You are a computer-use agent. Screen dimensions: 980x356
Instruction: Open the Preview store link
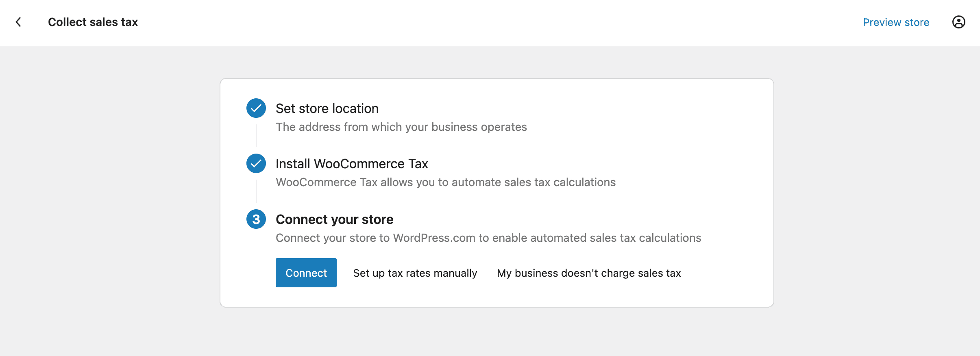pyautogui.click(x=896, y=22)
